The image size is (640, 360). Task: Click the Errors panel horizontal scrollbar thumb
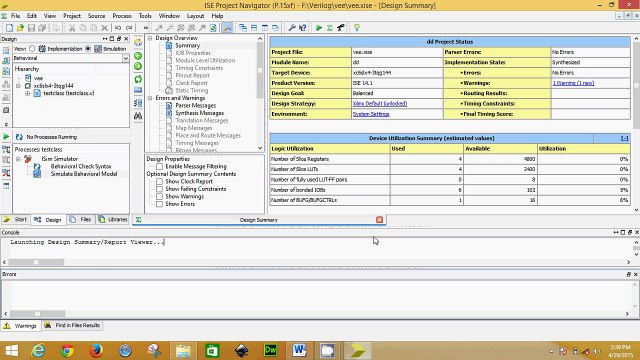tap(38, 313)
